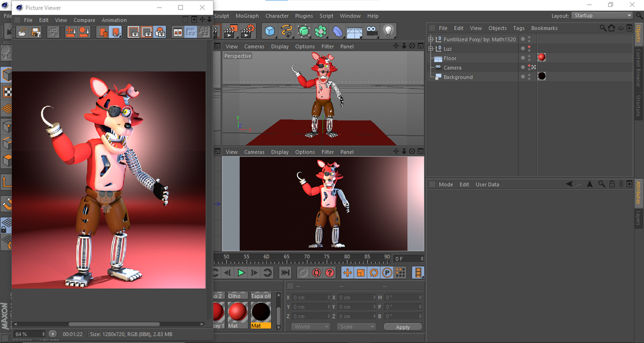Play the animation forward
Screen dimensions: 644x343
pyautogui.click(x=241, y=273)
